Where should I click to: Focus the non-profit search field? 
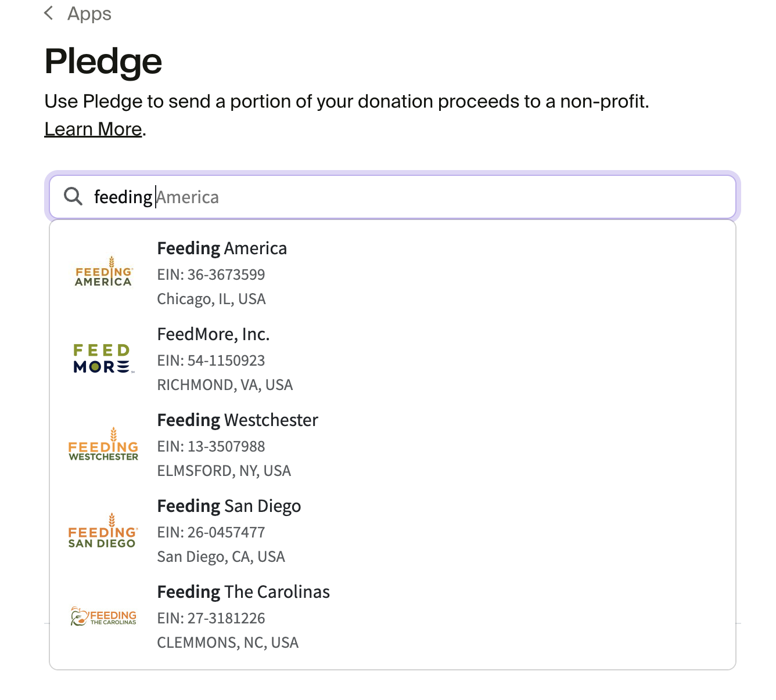[407, 197]
